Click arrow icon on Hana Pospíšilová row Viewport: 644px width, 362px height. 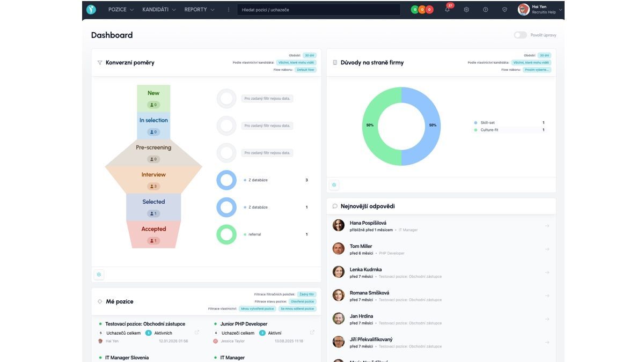(547, 226)
